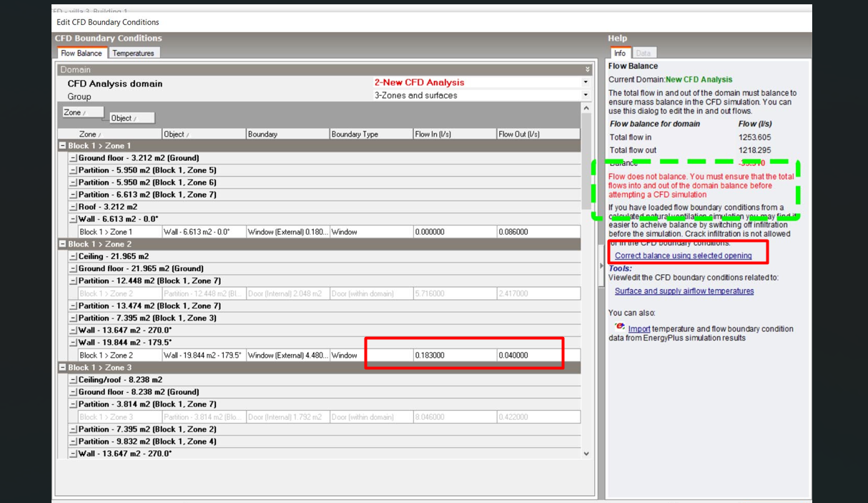Click the Import link for EnergyPlus data
The width and height of the screenshot is (868, 503).
(x=639, y=329)
